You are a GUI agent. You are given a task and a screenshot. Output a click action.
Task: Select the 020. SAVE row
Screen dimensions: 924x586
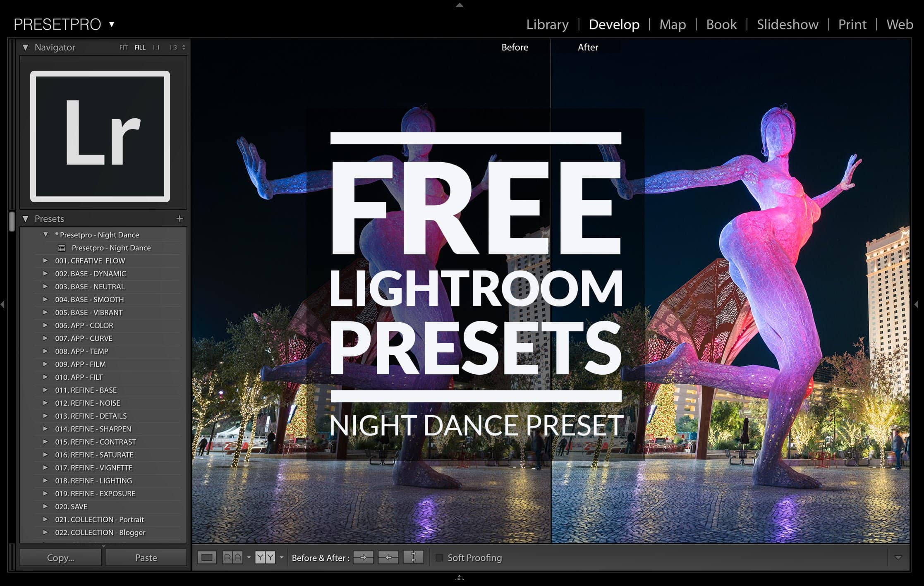click(108, 507)
